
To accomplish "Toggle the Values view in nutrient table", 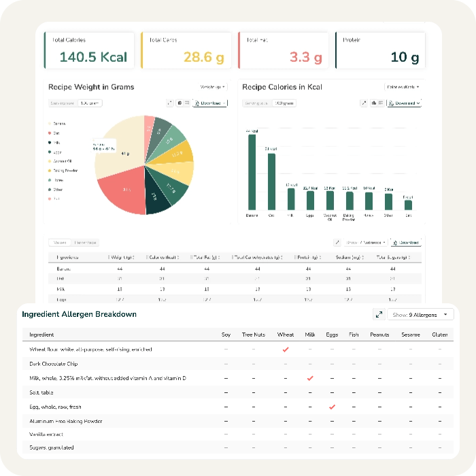I will 60,242.
